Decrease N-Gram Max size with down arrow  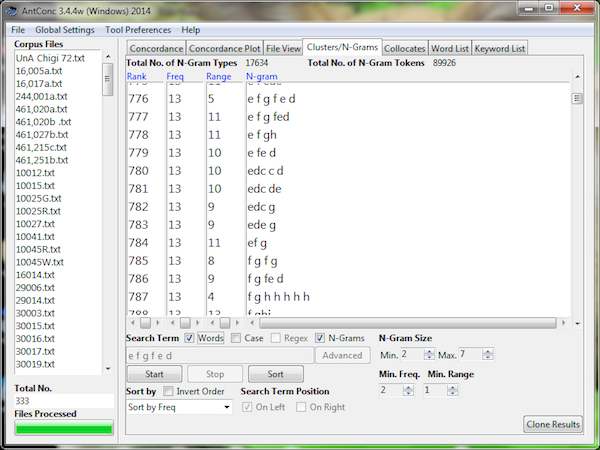(x=488, y=357)
